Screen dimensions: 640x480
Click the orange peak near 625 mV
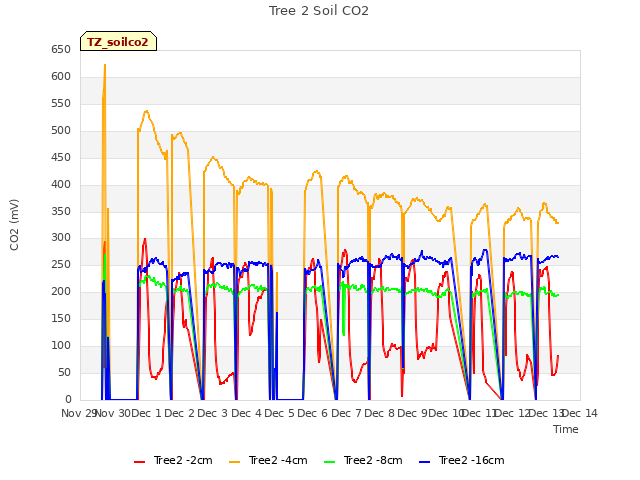(x=105, y=65)
